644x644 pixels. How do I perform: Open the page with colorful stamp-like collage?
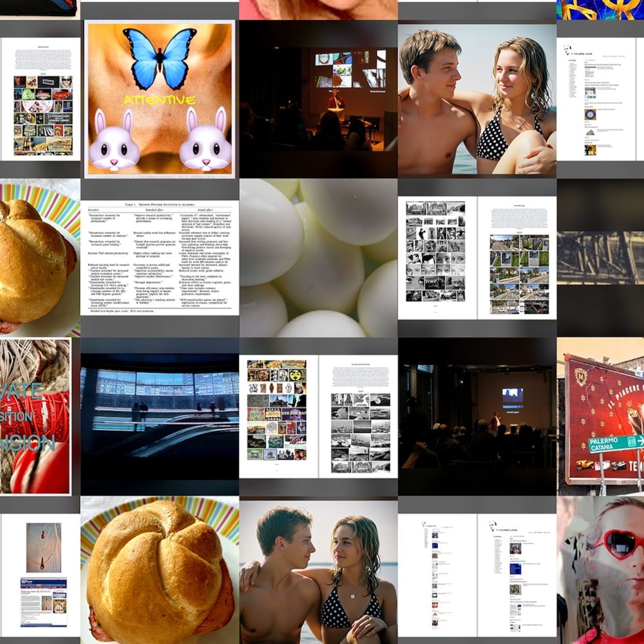[278, 417]
